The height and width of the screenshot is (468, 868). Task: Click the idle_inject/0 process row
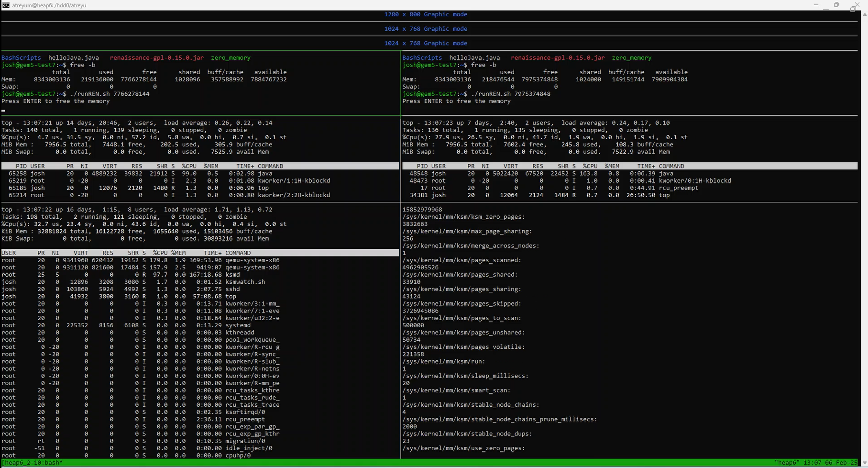pos(200,448)
